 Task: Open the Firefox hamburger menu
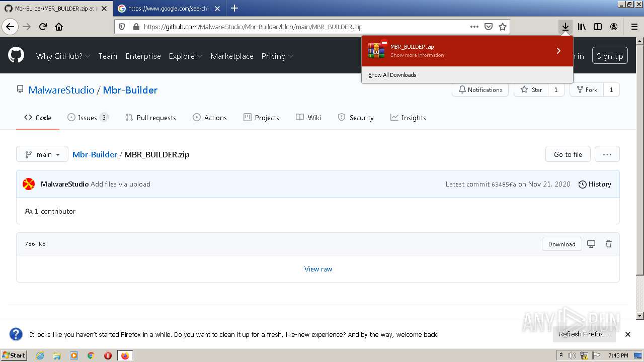(x=634, y=27)
